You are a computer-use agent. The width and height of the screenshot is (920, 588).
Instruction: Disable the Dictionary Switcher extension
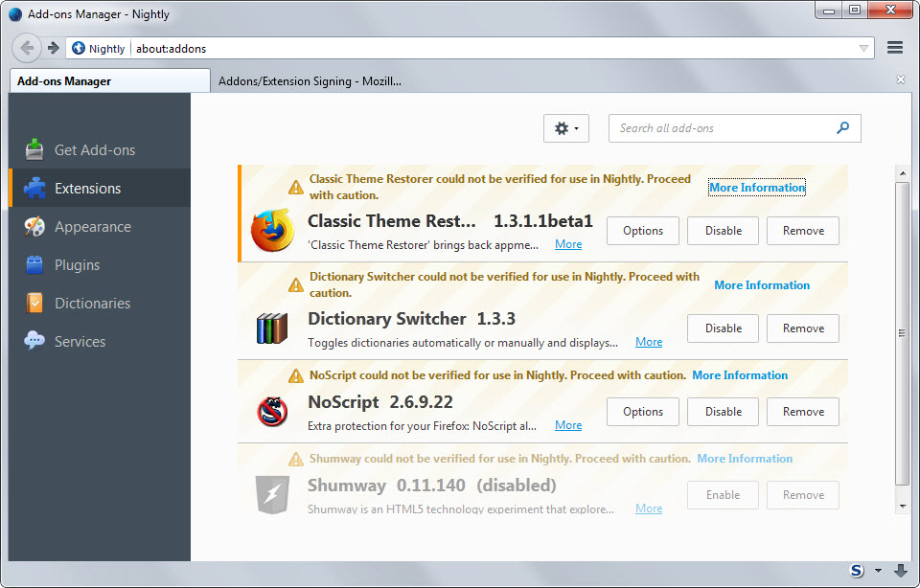point(723,328)
